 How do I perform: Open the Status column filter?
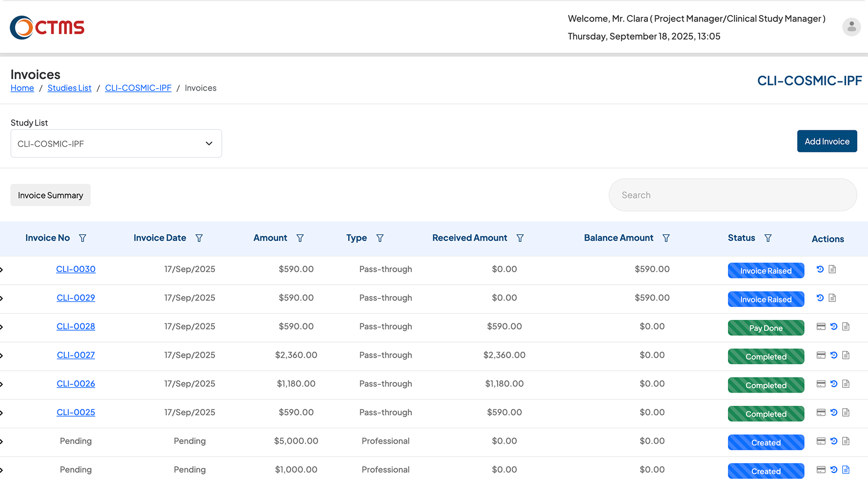coord(768,238)
